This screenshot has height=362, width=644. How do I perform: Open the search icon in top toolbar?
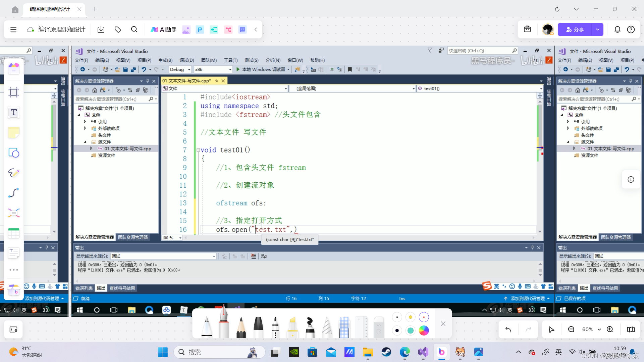point(134,29)
